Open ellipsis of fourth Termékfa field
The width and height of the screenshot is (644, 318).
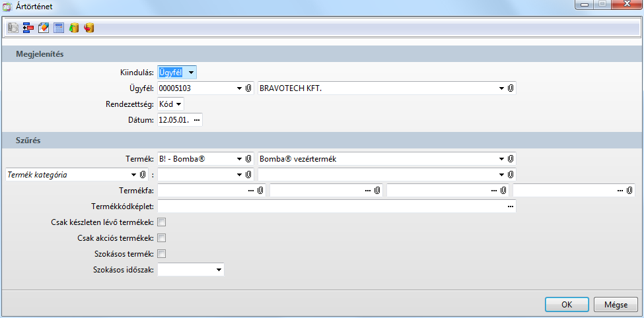(x=621, y=191)
